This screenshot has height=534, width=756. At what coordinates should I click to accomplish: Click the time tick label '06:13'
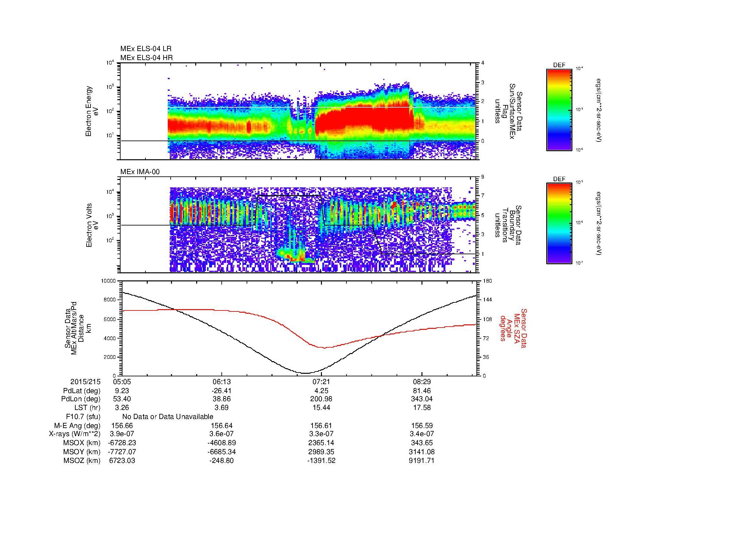222,382
